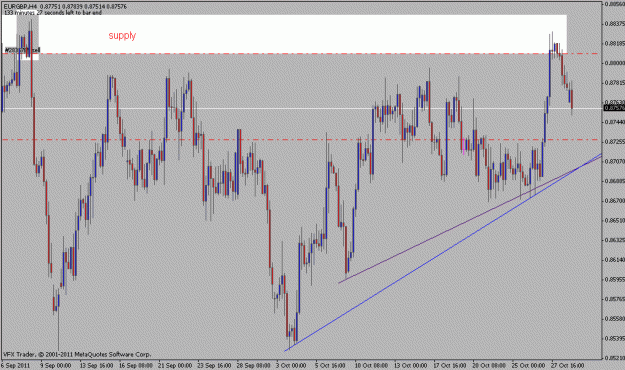Select the blue ascending trendline
625x370 pixels.
(443, 252)
